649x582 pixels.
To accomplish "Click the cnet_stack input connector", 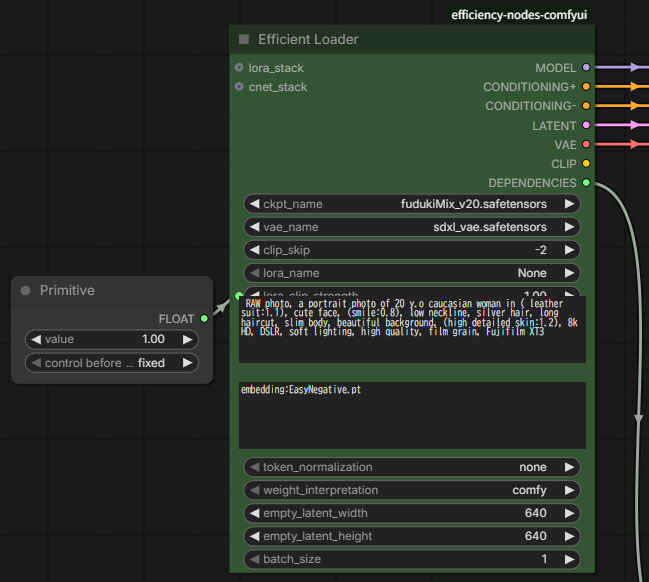I will tap(239, 87).
